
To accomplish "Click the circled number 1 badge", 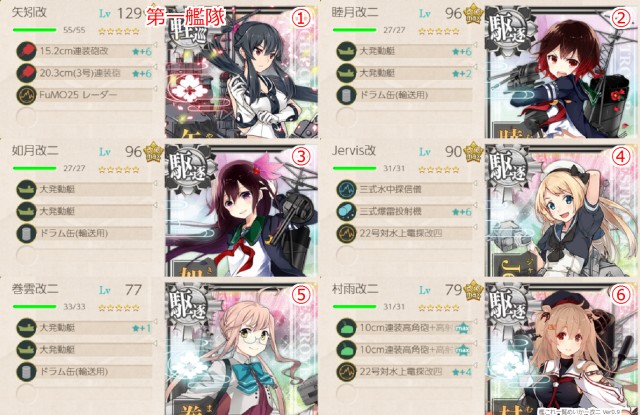I will (x=301, y=18).
